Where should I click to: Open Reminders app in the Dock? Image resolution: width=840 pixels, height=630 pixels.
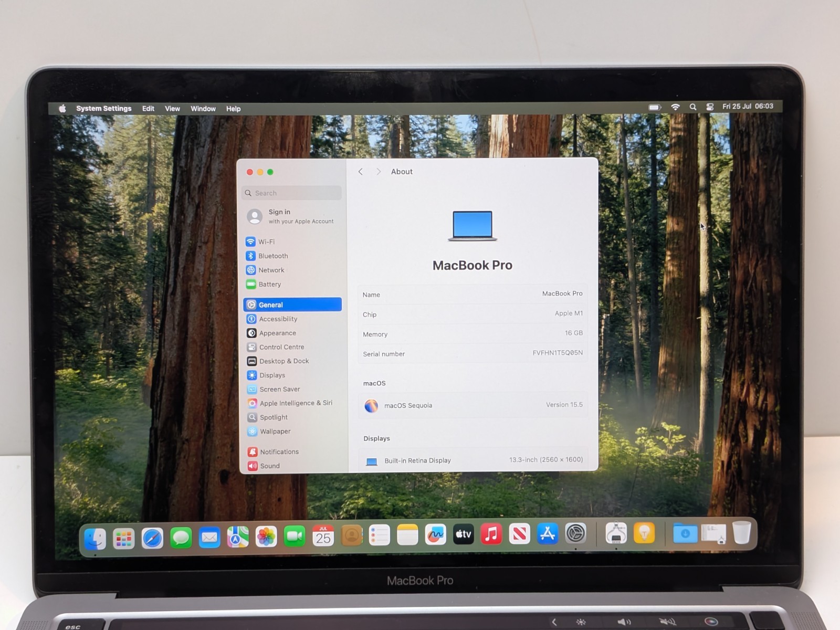(379, 535)
